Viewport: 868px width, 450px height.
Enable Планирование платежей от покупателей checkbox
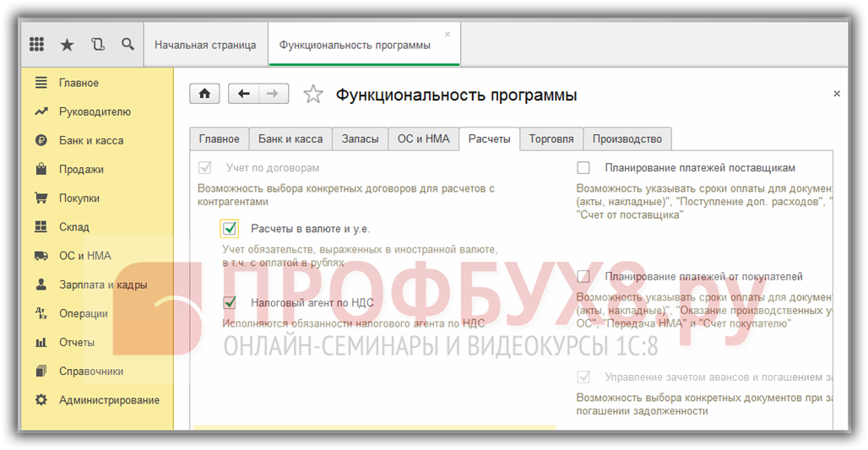coord(583,276)
